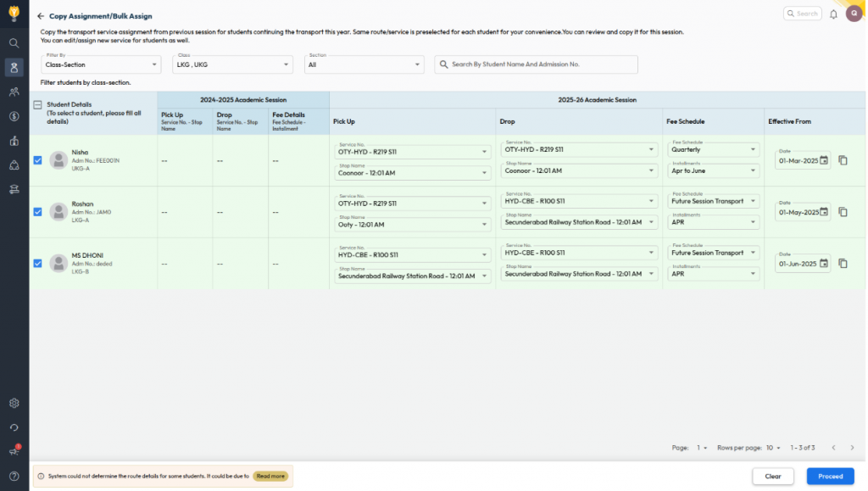The image size is (868, 491).
Task: Uncheck the checkbox for student Nisha
Action: pyautogui.click(x=37, y=160)
